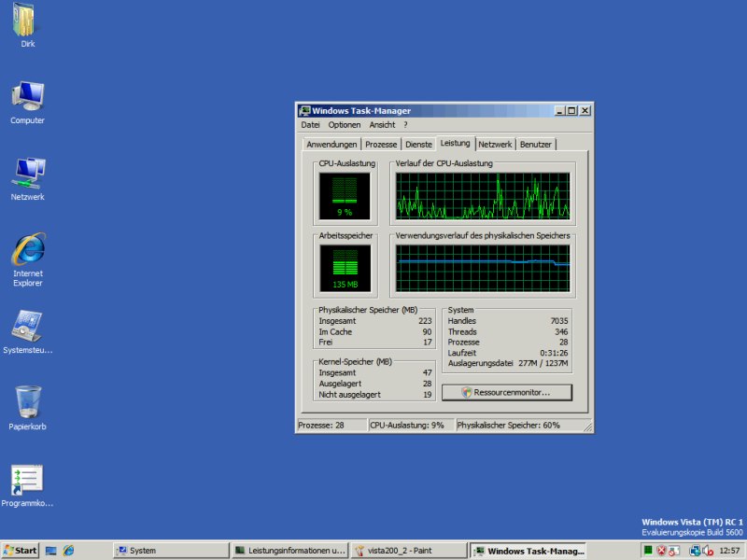
Task: Switch to vista200_2 - Paint taskbar window
Action: point(407,551)
